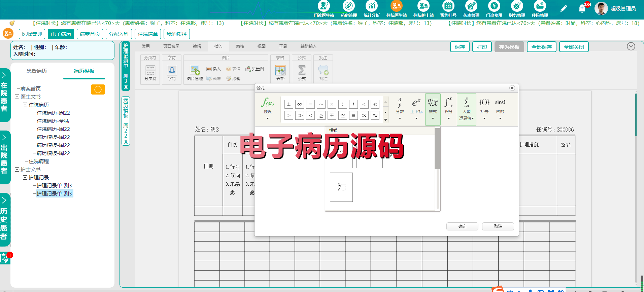The image size is (644, 292).
Task: Select 住院病历-全猛 in the tree
Action: [53, 121]
